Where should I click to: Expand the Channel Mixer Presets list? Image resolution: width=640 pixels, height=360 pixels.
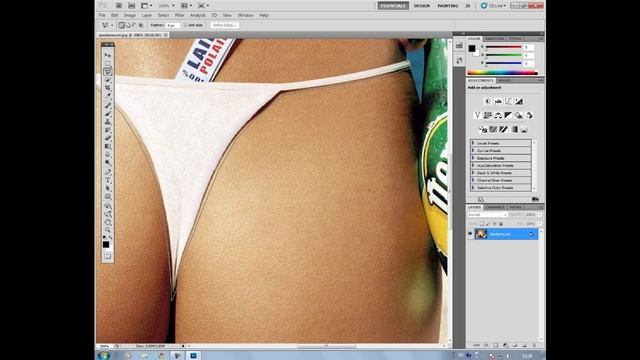[473, 180]
